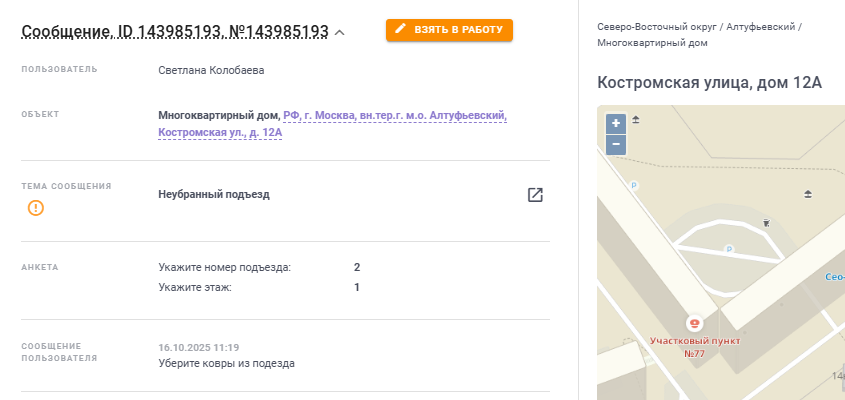Click the parking icon near the map's left edge
Image resolution: width=845 pixels, height=400 pixels.
pos(632,185)
